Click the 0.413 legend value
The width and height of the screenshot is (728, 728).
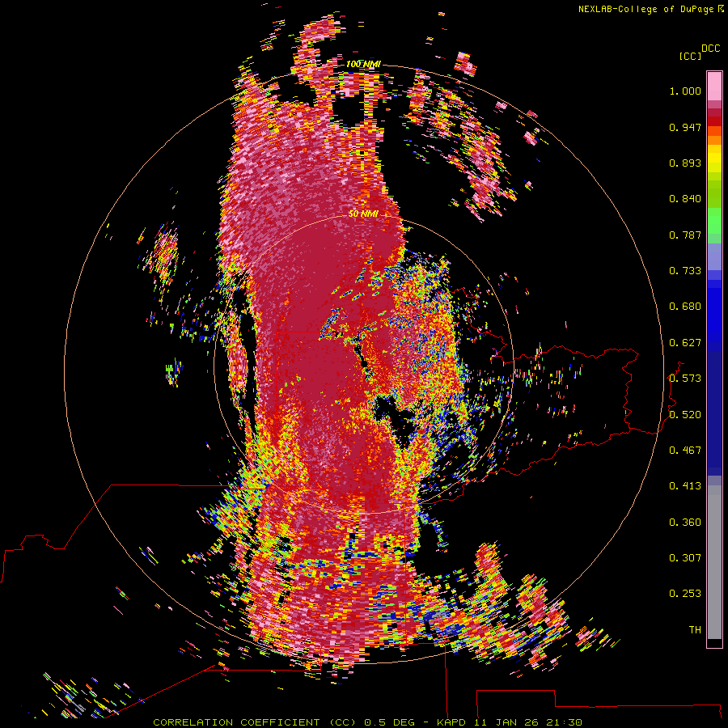tap(685, 486)
